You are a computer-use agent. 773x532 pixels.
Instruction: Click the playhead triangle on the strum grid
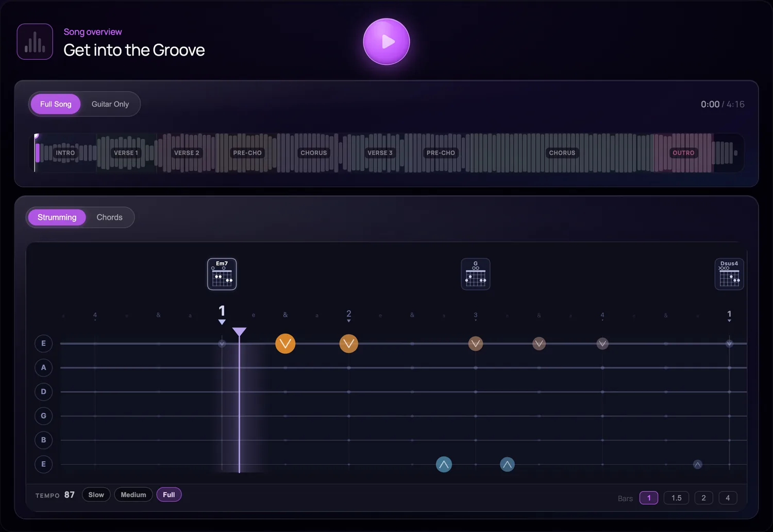tap(239, 332)
